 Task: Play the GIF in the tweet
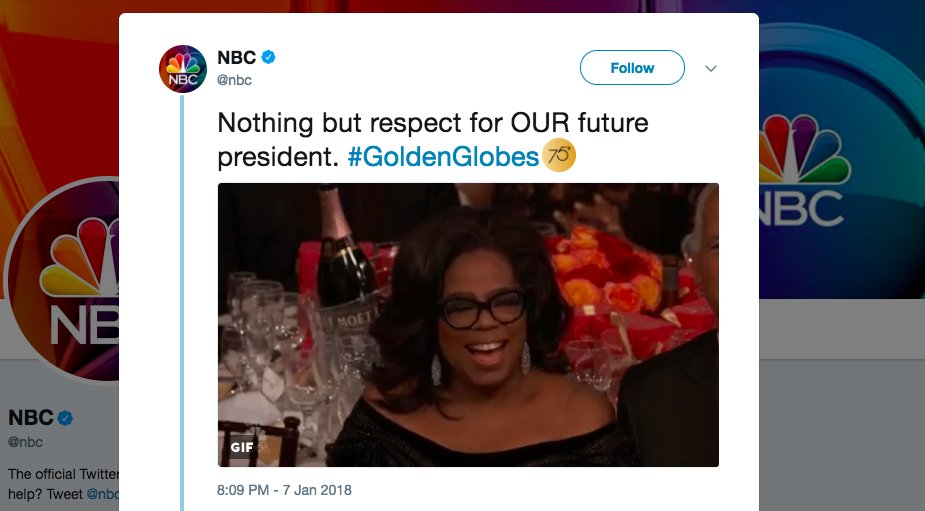coord(468,325)
